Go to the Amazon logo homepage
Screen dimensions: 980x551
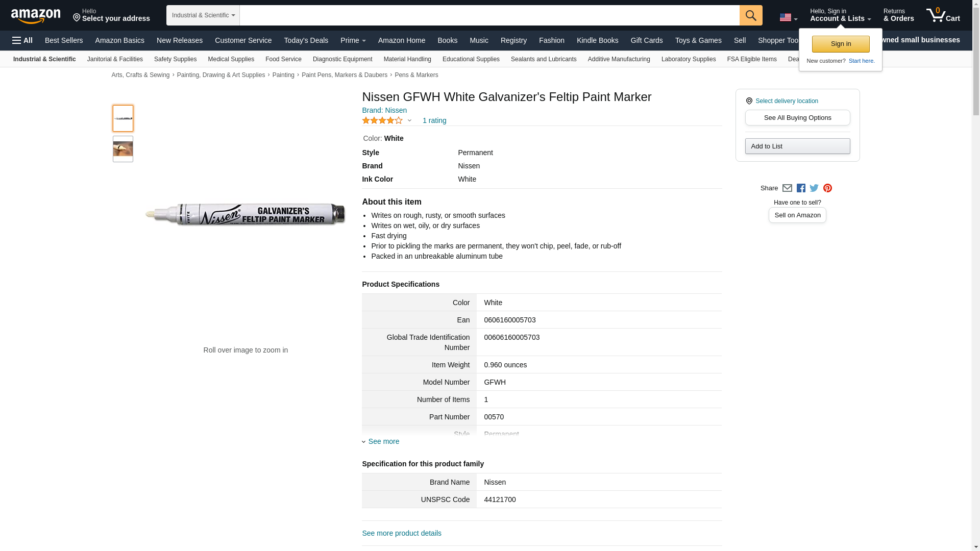[36, 16]
